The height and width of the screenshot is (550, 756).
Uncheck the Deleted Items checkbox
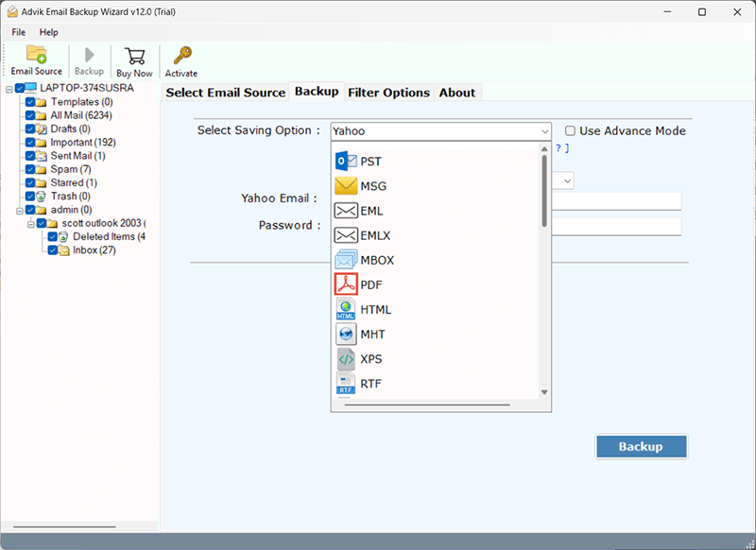point(53,237)
